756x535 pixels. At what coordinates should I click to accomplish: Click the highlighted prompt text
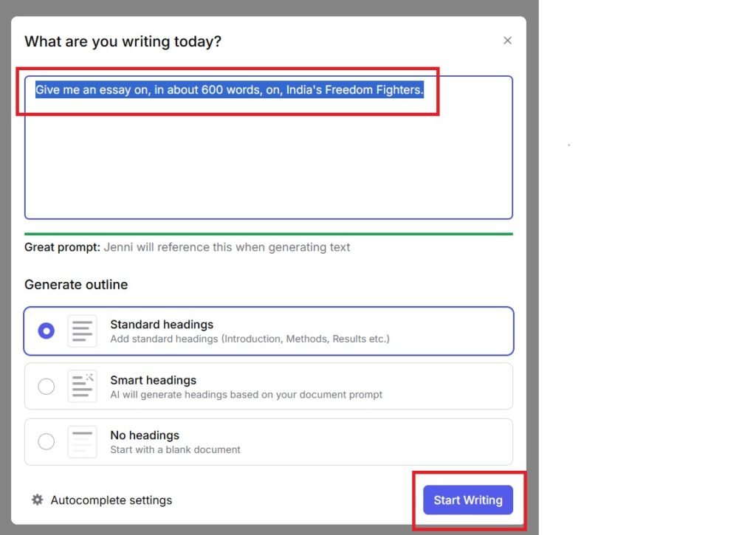(229, 89)
